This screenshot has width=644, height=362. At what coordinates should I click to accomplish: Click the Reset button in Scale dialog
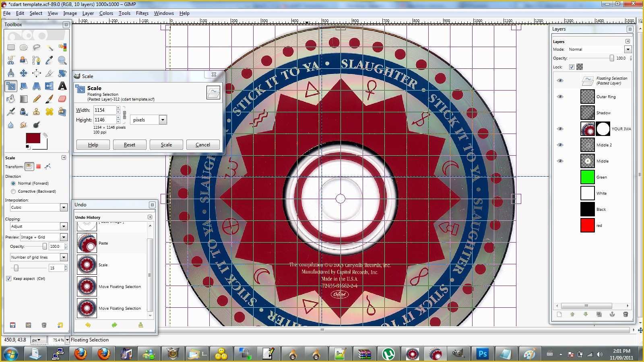click(x=130, y=145)
